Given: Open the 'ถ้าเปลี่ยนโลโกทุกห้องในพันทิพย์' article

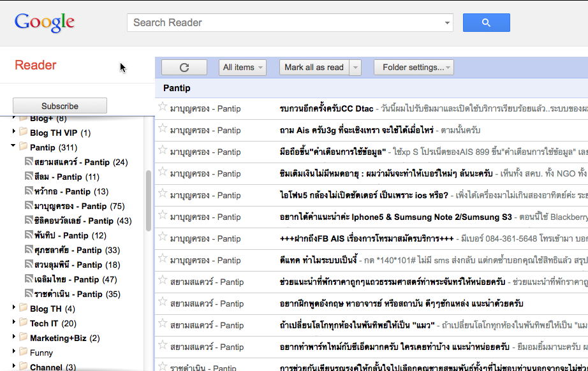Looking at the screenshot, I should (357, 325).
